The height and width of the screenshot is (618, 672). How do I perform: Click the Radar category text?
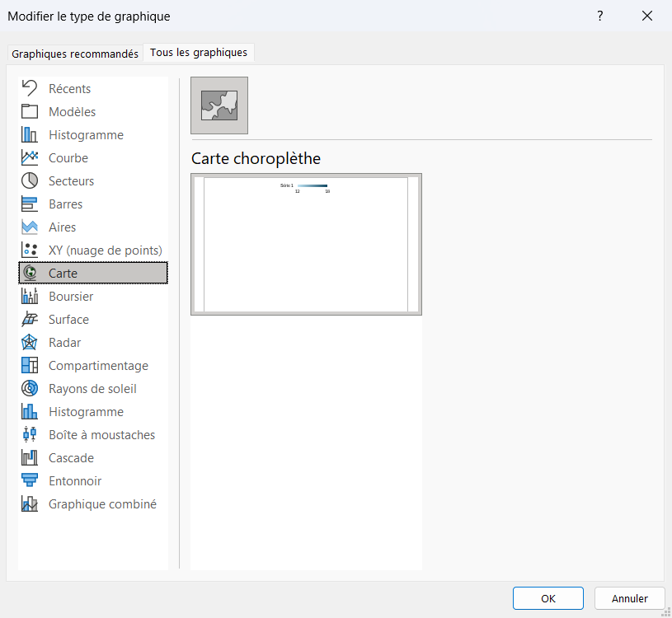(64, 343)
